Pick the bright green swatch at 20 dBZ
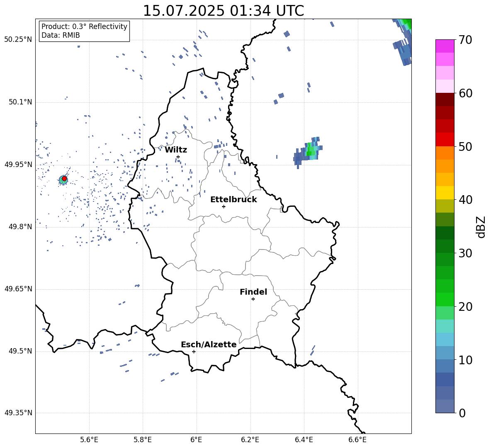Viewport: 491px width, 448px height. 445,299
